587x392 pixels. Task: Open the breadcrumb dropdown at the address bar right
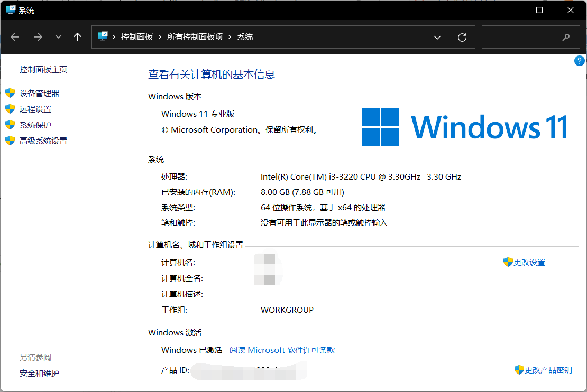click(x=437, y=37)
